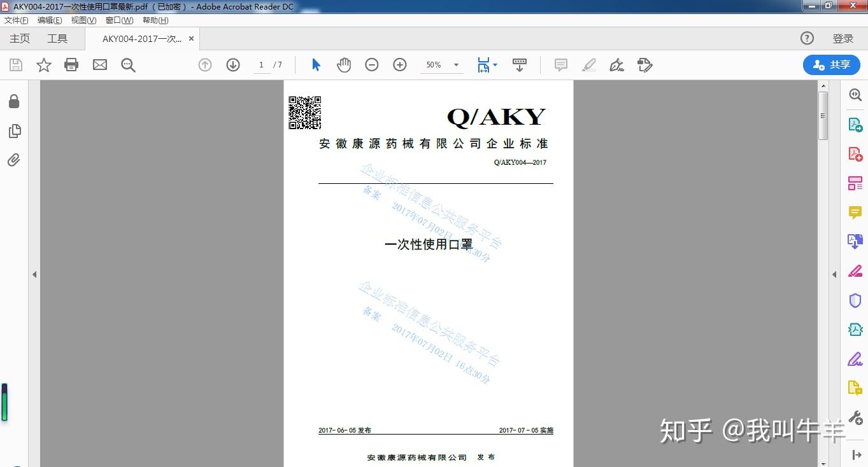Click the Save file icon
The image size is (868, 467).
coord(16,65)
